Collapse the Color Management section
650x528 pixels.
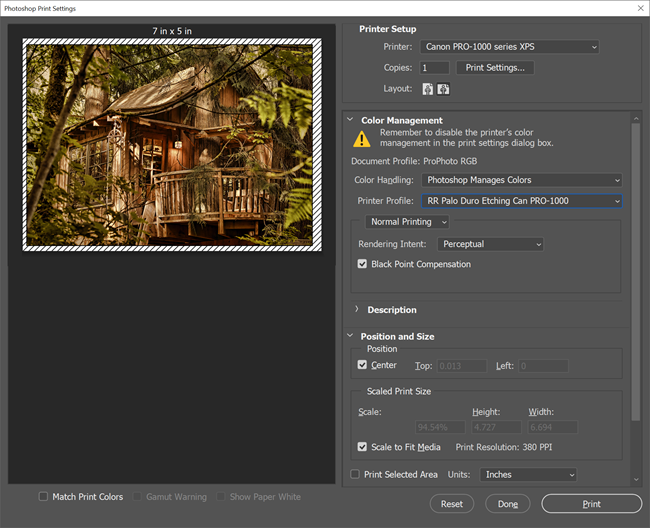tap(350, 120)
